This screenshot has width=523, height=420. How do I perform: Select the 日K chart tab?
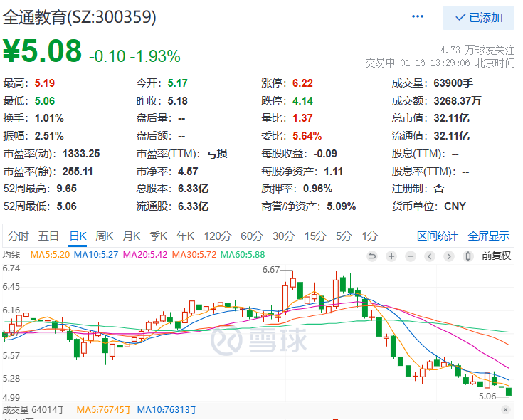[78, 236]
